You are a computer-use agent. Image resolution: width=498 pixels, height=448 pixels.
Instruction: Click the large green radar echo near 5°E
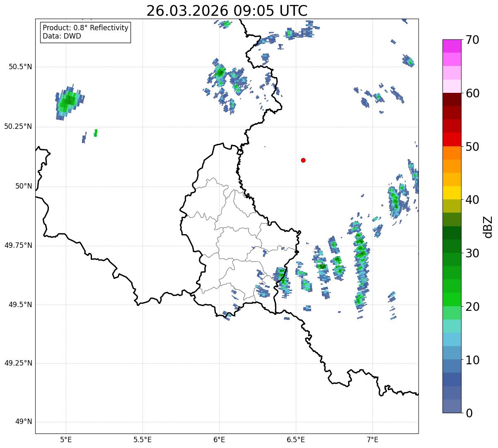click(x=69, y=102)
